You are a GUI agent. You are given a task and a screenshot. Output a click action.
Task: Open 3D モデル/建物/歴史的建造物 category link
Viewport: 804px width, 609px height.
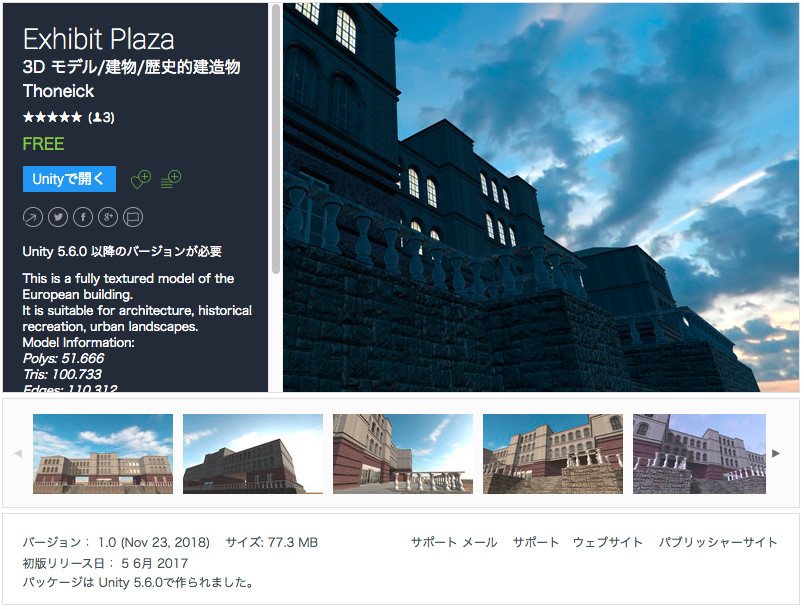(x=132, y=67)
